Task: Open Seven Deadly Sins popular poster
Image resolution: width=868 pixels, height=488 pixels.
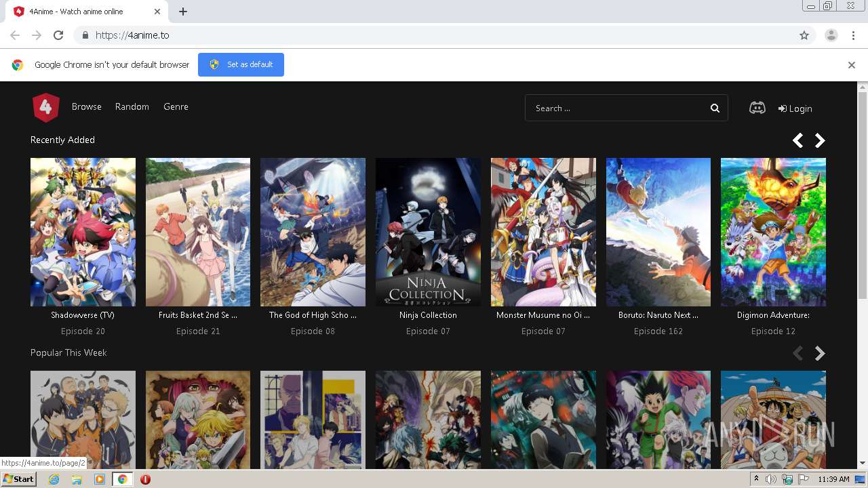Action: pos(198,420)
